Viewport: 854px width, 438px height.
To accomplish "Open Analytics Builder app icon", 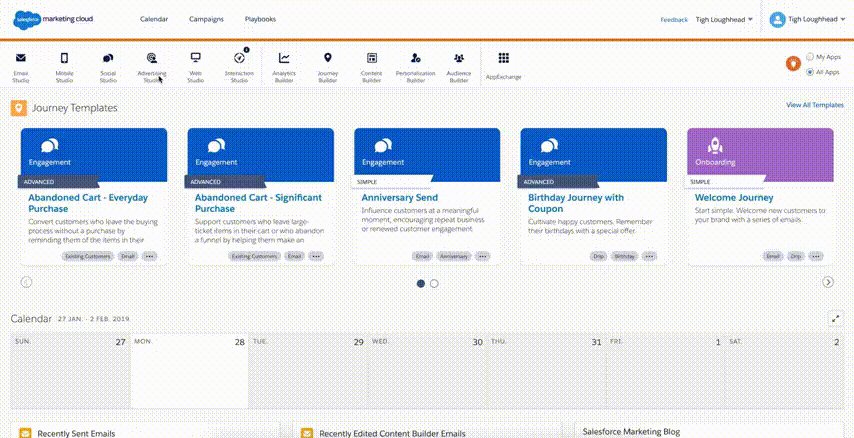I will [284, 58].
